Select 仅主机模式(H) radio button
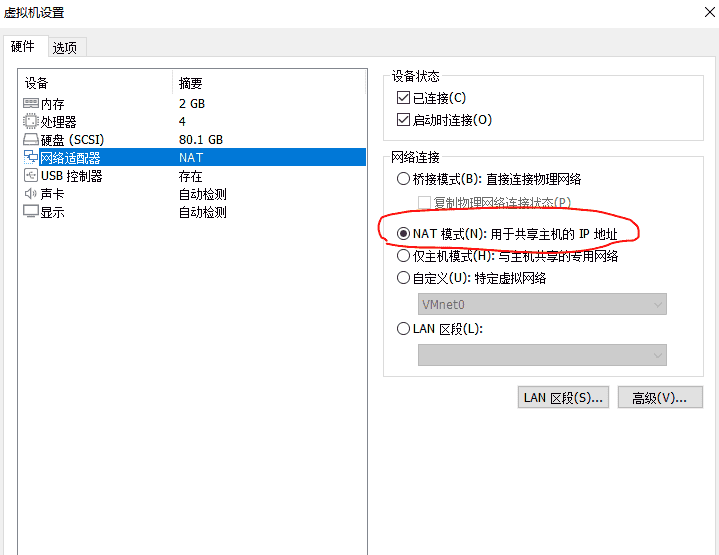 pyautogui.click(x=403, y=255)
